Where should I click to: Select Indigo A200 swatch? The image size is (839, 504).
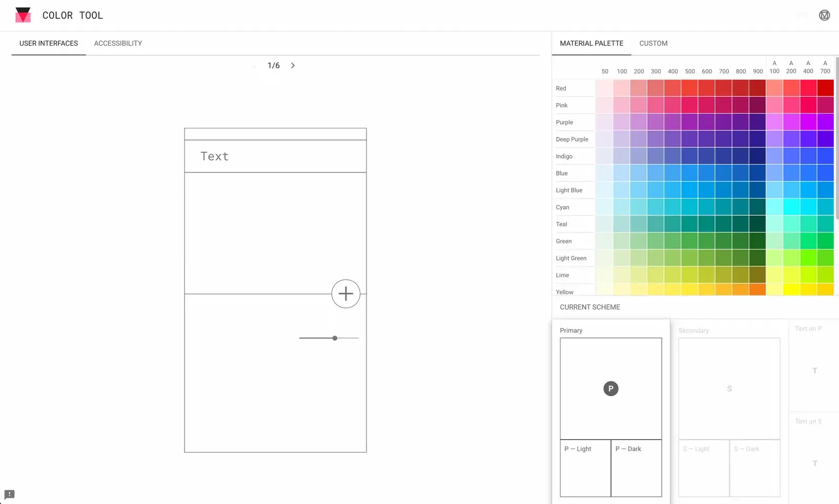click(791, 156)
